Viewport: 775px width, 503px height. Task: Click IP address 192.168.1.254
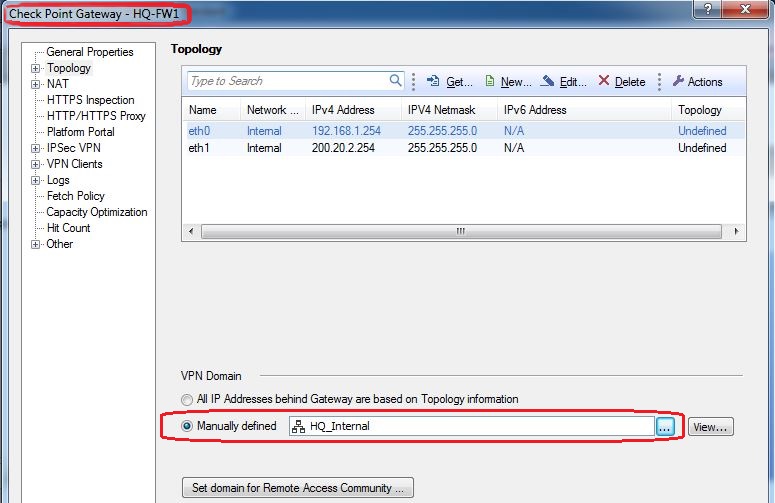coord(346,131)
